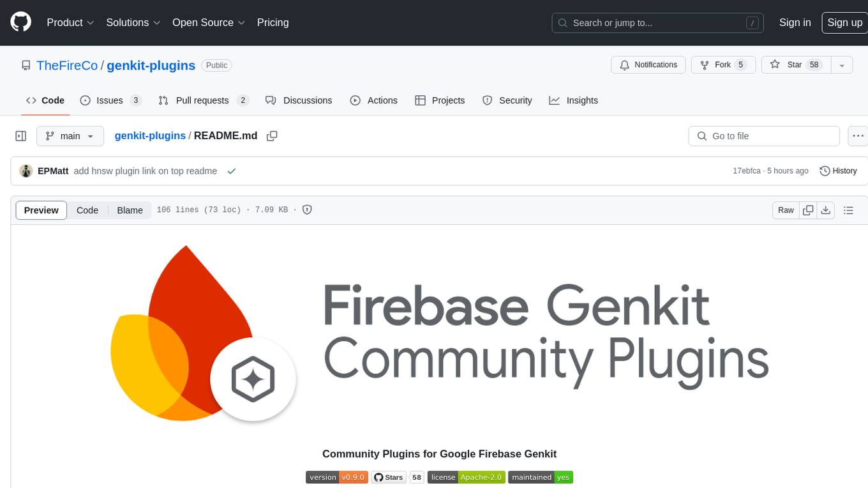868x488 pixels.
Task: Switch to the Code tab
Action: pyautogui.click(x=45, y=100)
